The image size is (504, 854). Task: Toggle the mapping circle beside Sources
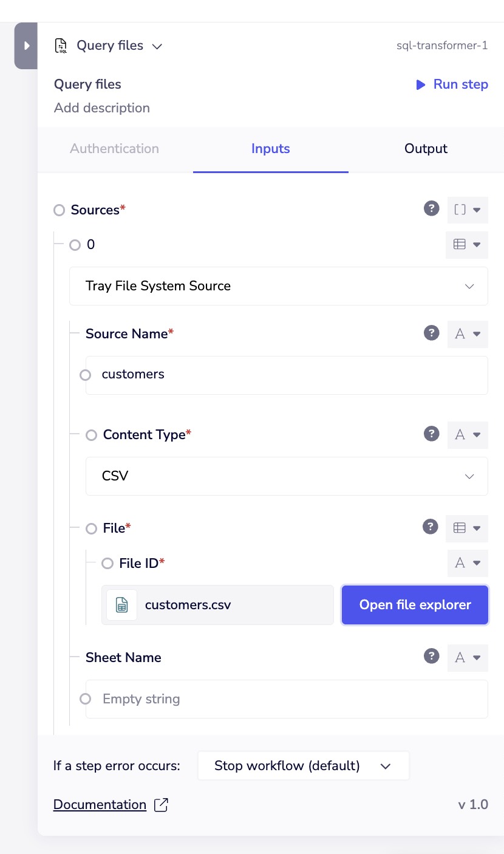59,210
